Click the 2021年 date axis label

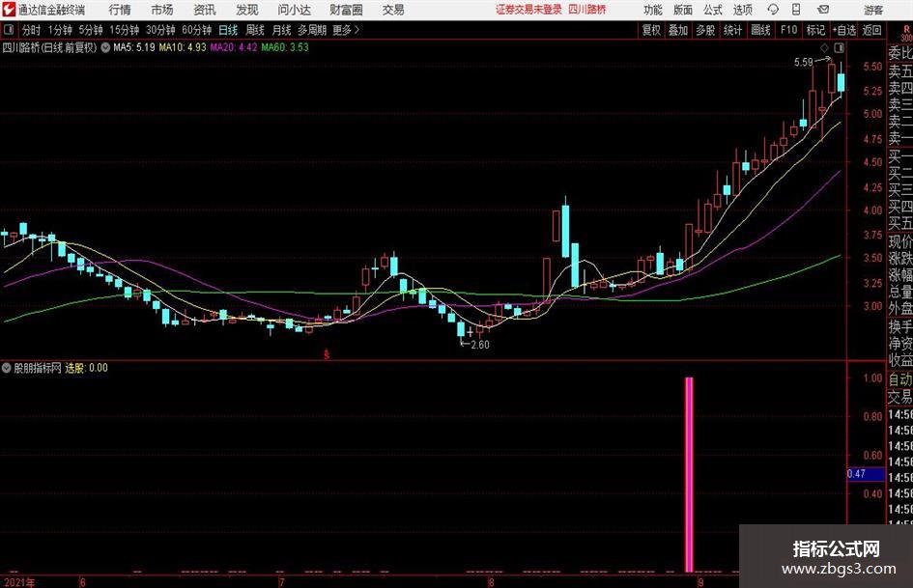tap(18, 582)
